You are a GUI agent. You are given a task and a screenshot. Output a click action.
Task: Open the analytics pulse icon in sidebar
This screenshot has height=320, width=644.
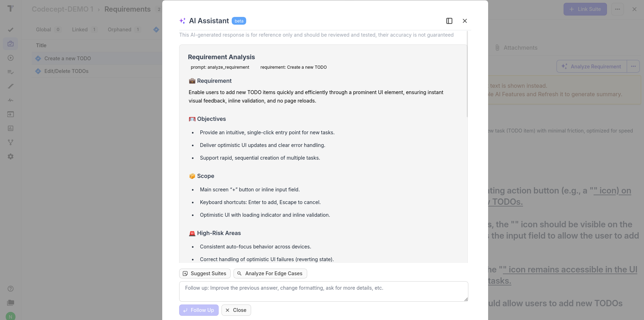coord(11,100)
